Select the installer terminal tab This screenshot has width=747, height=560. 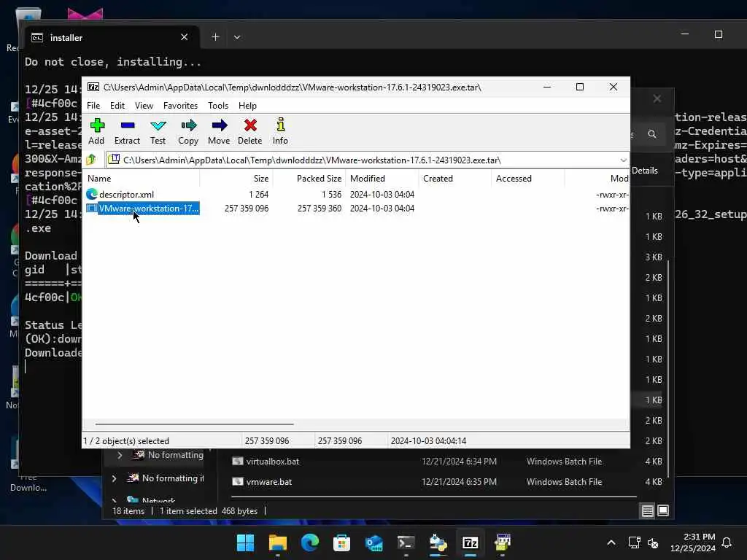pyautogui.click(x=112, y=37)
